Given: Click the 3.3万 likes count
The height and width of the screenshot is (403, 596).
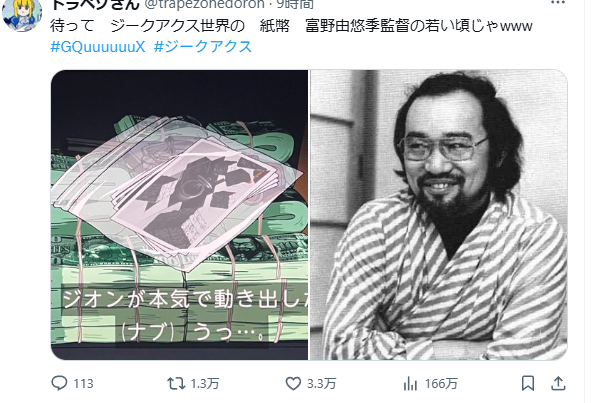Looking at the screenshot, I should click(x=322, y=384).
